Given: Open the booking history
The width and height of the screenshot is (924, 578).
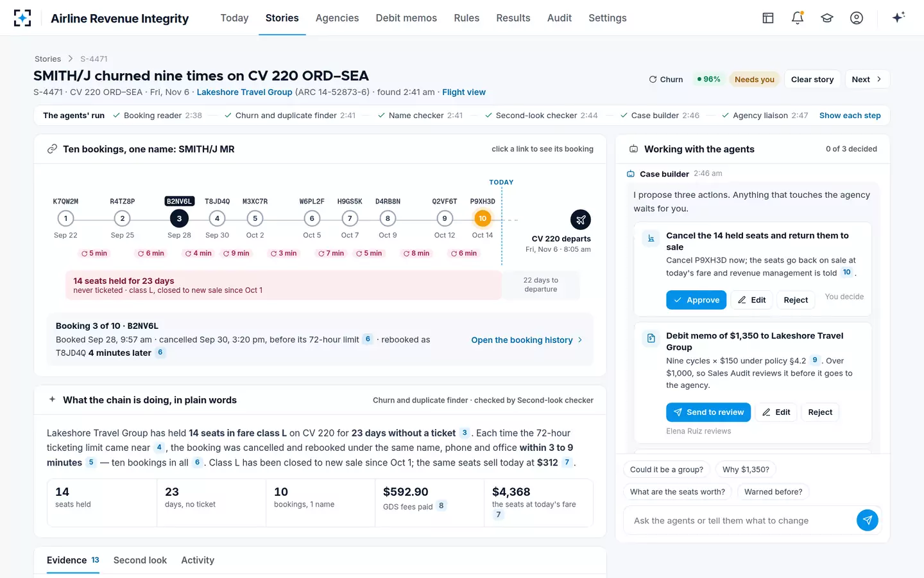Looking at the screenshot, I should point(527,340).
